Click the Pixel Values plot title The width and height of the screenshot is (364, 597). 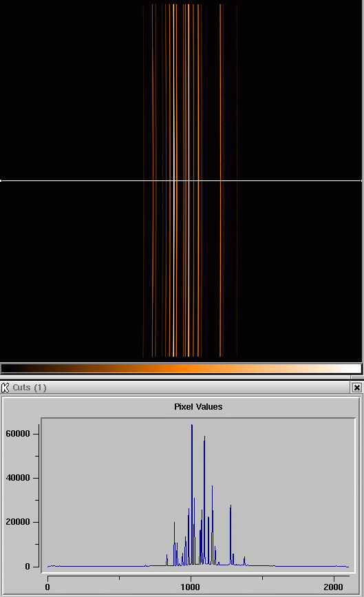click(x=198, y=407)
